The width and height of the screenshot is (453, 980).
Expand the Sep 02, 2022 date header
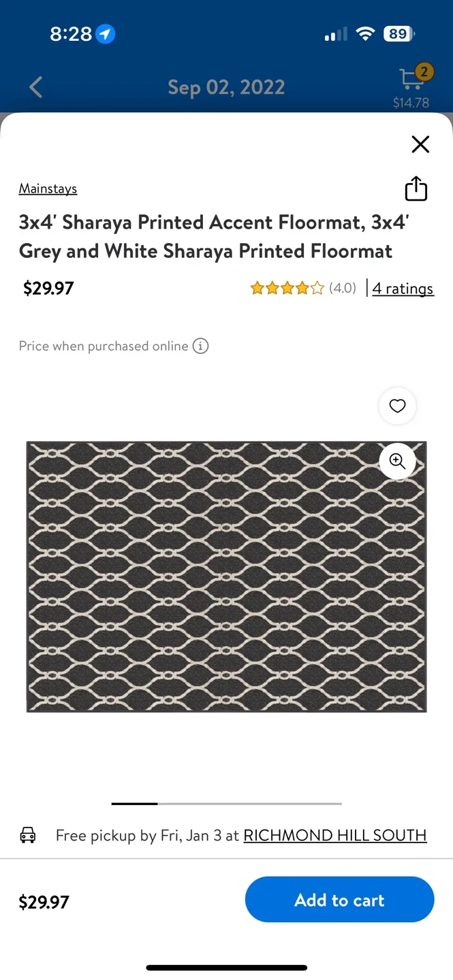226,86
